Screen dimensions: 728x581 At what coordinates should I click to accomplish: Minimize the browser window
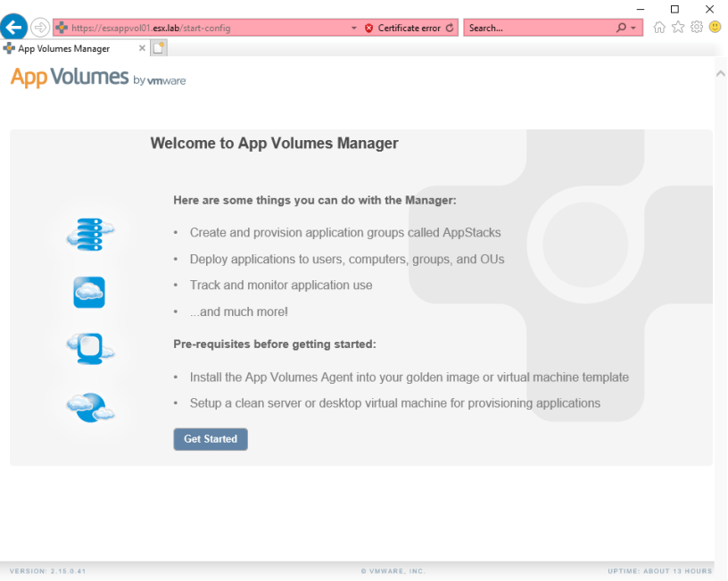(641, 9)
